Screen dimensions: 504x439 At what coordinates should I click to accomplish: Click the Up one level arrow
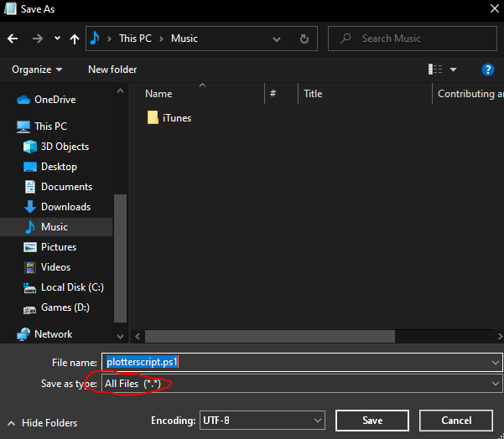click(75, 39)
